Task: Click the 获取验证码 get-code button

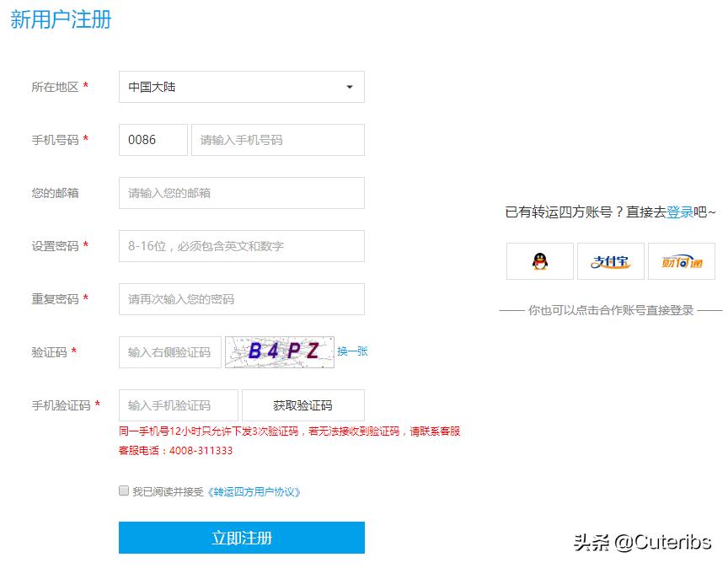Action: (x=302, y=405)
